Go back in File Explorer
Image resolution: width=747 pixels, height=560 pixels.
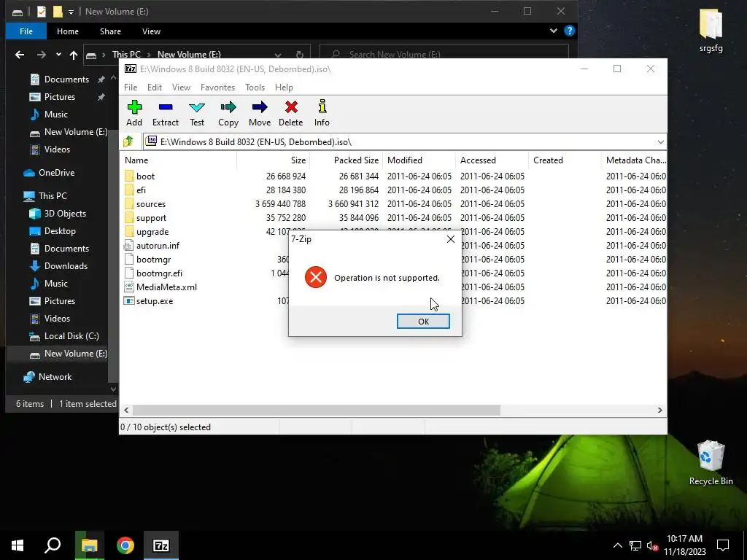click(20, 55)
